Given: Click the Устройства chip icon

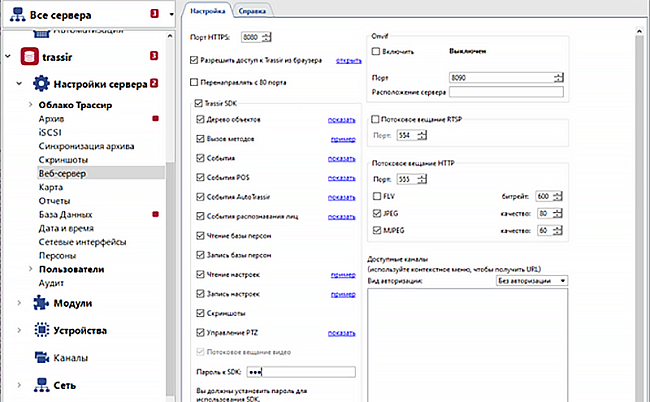Looking at the screenshot, I should [x=41, y=330].
